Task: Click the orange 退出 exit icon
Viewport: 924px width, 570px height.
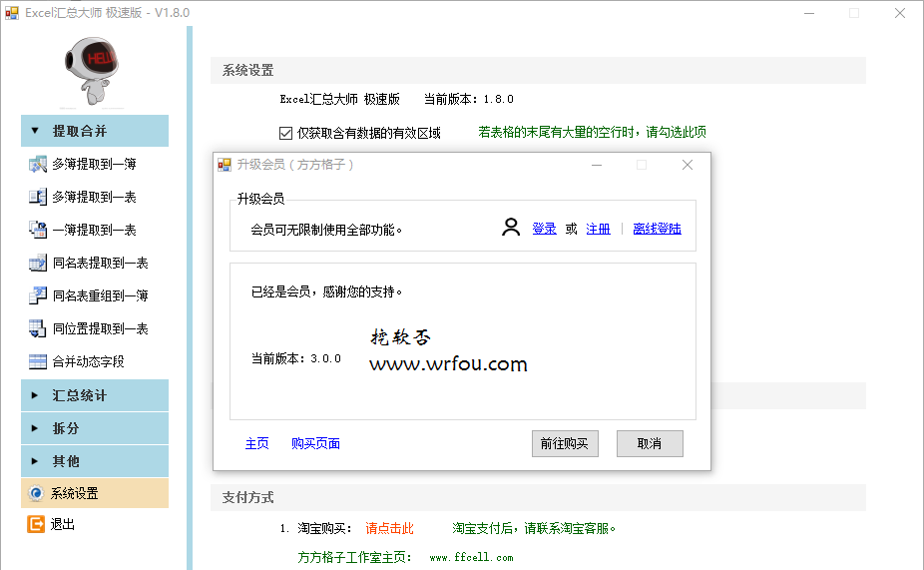Action: click(36, 524)
